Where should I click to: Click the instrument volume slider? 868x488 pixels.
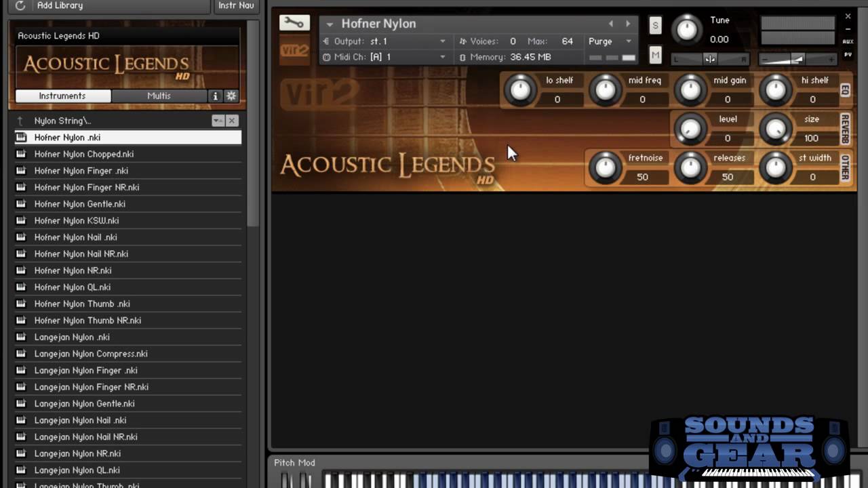(797, 59)
